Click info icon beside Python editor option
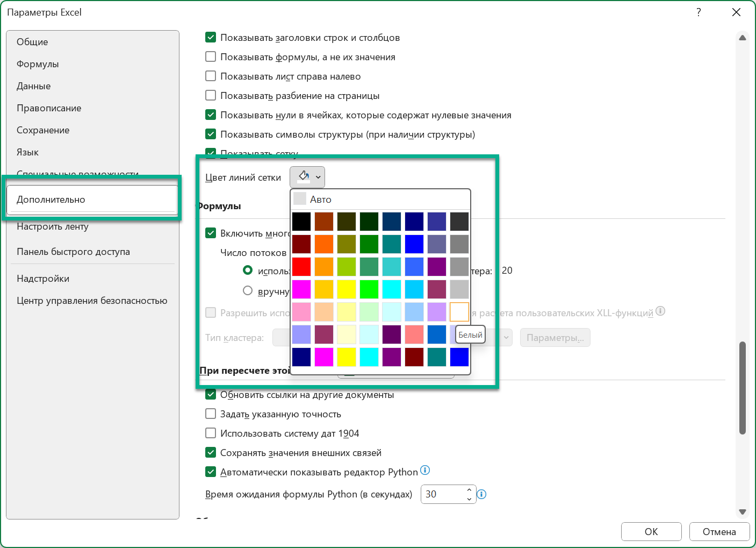 [425, 470]
